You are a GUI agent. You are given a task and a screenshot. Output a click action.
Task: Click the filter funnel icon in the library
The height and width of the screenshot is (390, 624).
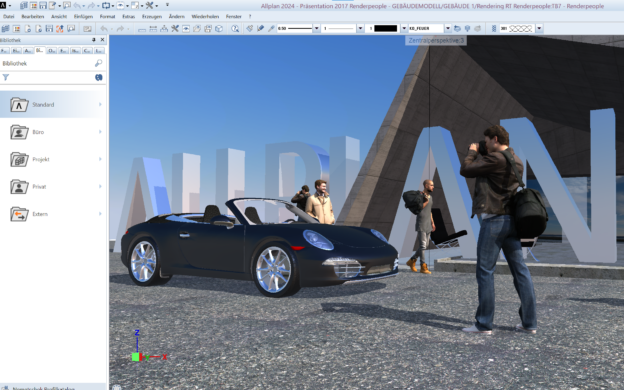click(x=6, y=77)
